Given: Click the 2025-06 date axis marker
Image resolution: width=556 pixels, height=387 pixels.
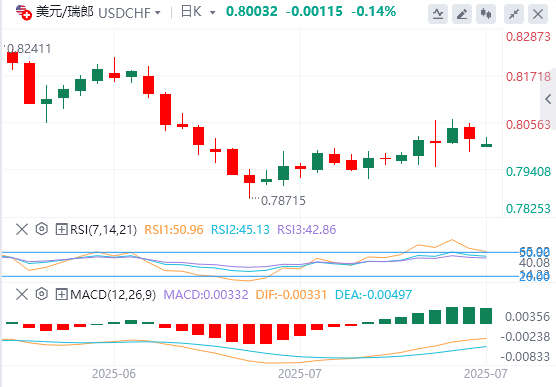Looking at the screenshot, I should coord(114,374).
